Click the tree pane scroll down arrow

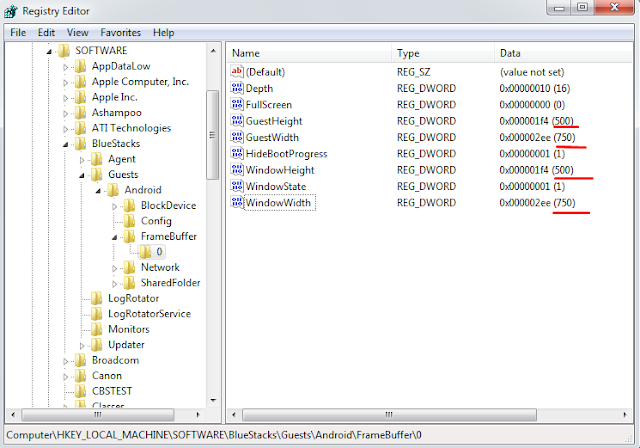pyautogui.click(x=213, y=400)
